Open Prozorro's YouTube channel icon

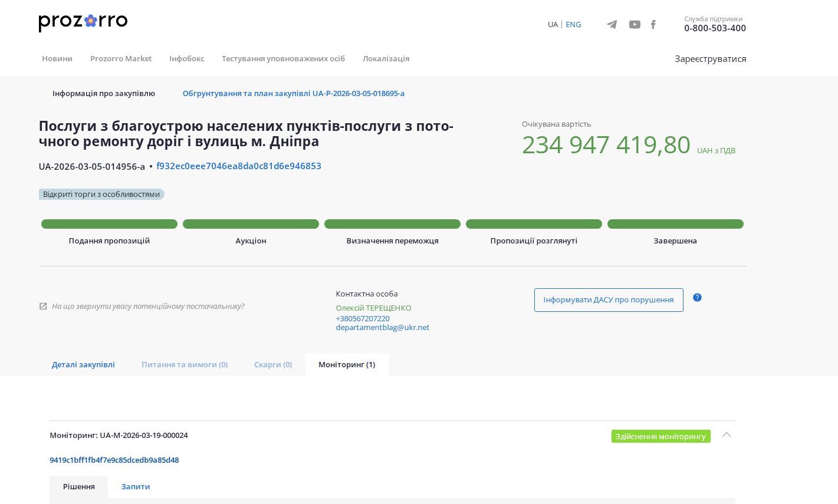[x=635, y=24]
